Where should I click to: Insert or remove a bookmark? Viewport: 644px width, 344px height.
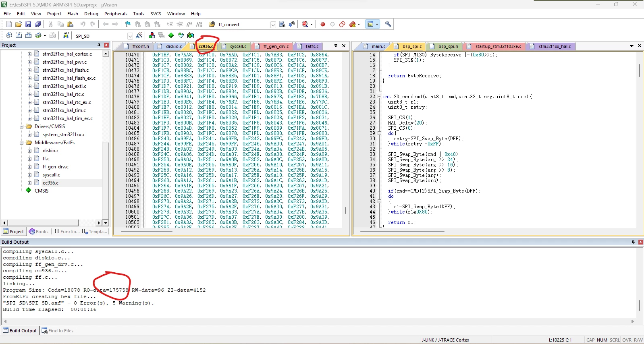pyautogui.click(x=128, y=24)
